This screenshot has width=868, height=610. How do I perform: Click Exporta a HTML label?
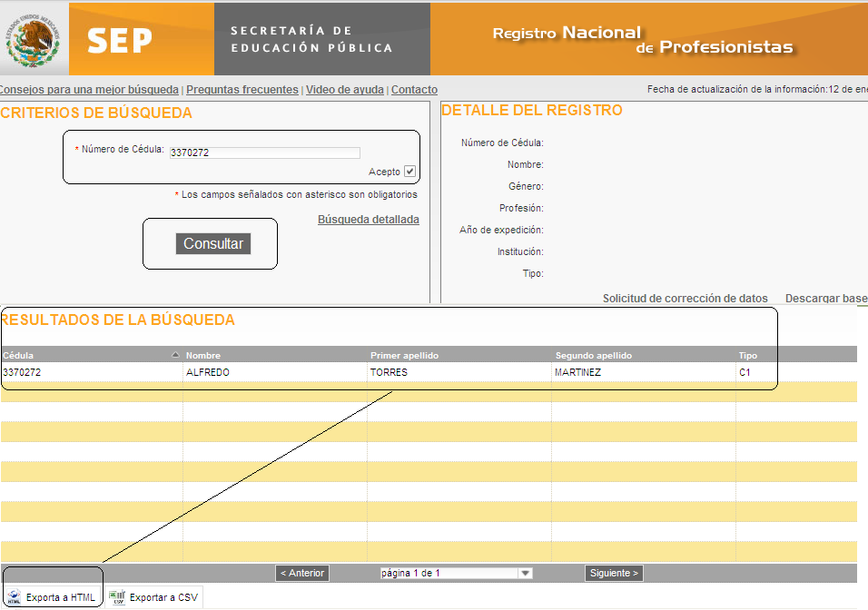click(60, 597)
